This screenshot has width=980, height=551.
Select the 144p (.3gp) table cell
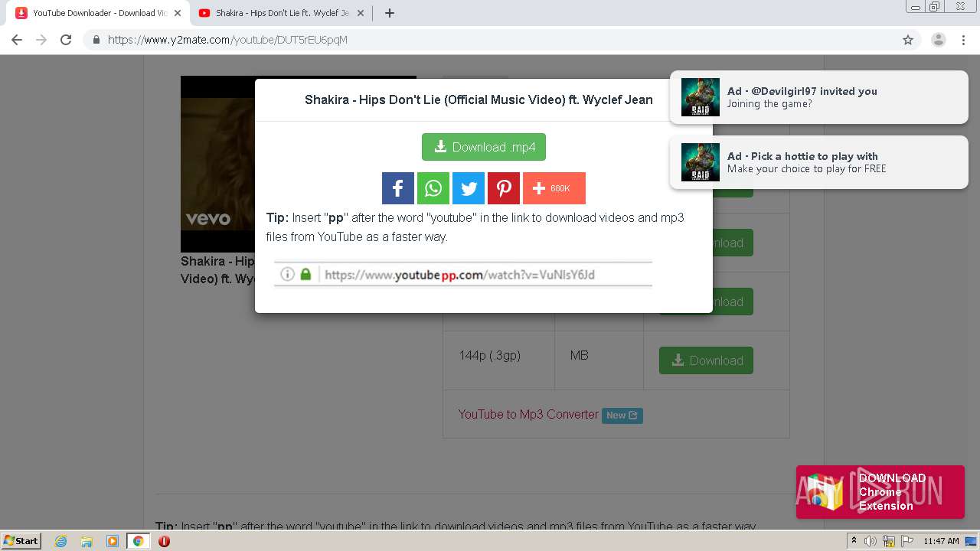[499, 360]
